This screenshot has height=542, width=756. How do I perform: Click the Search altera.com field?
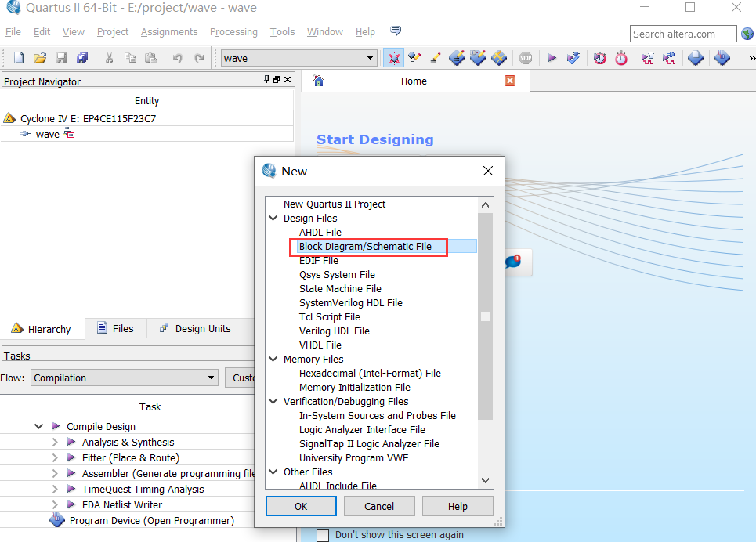[682, 34]
